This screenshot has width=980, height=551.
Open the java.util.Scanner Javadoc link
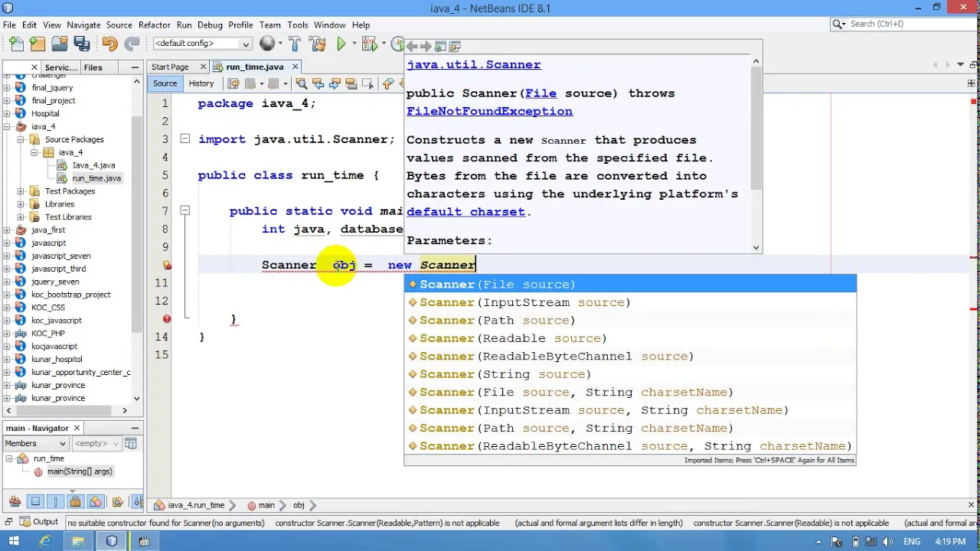coord(474,65)
